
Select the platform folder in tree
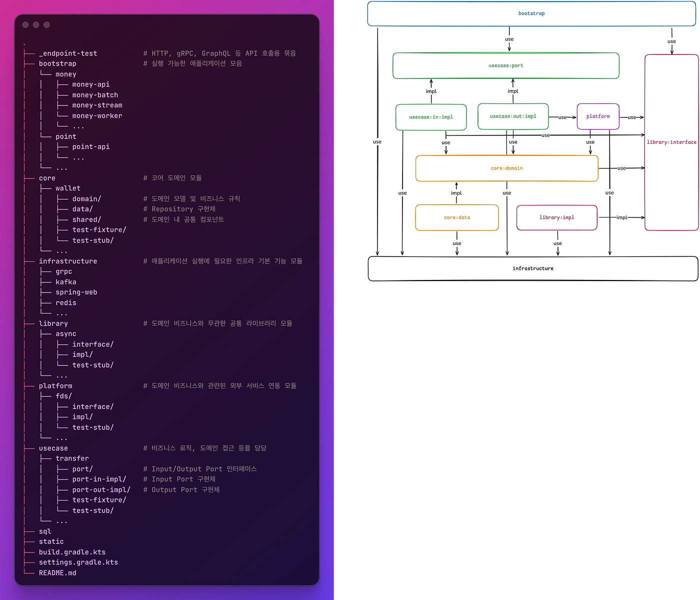pyautogui.click(x=55, y=386)
